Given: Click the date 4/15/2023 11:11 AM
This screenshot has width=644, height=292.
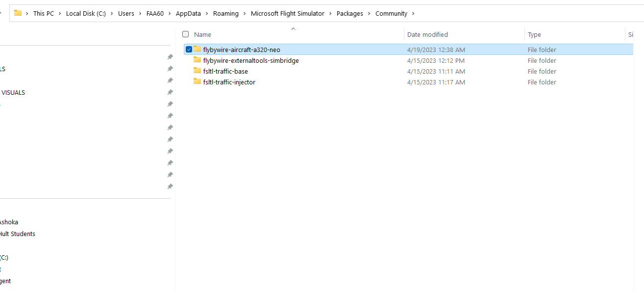Looking at the screenshot, I should point(436,71).
